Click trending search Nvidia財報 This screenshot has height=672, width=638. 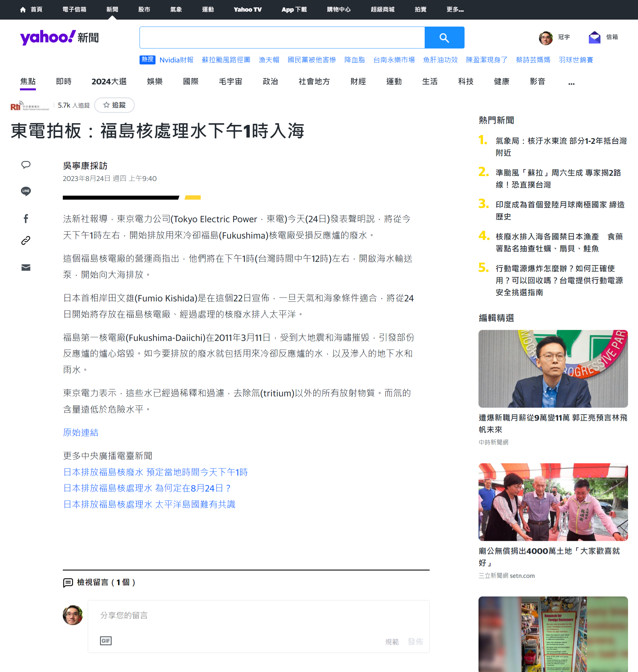[176, 60]
